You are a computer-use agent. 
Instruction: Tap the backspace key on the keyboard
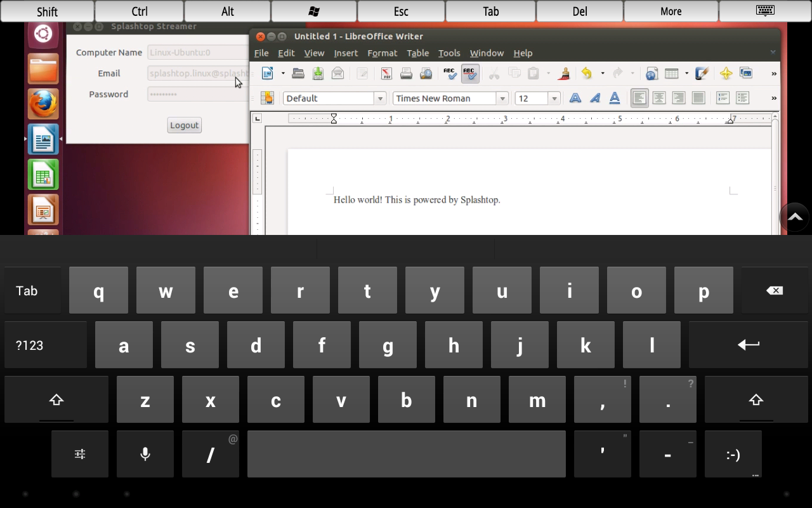[775, 290]
